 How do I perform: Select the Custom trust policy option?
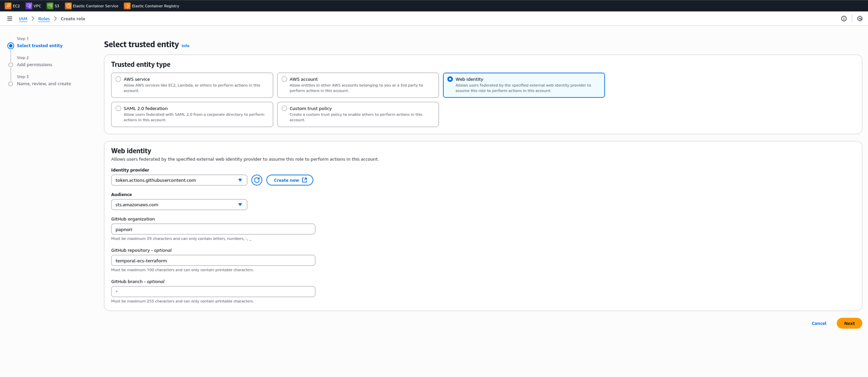(x=285, y=108)
